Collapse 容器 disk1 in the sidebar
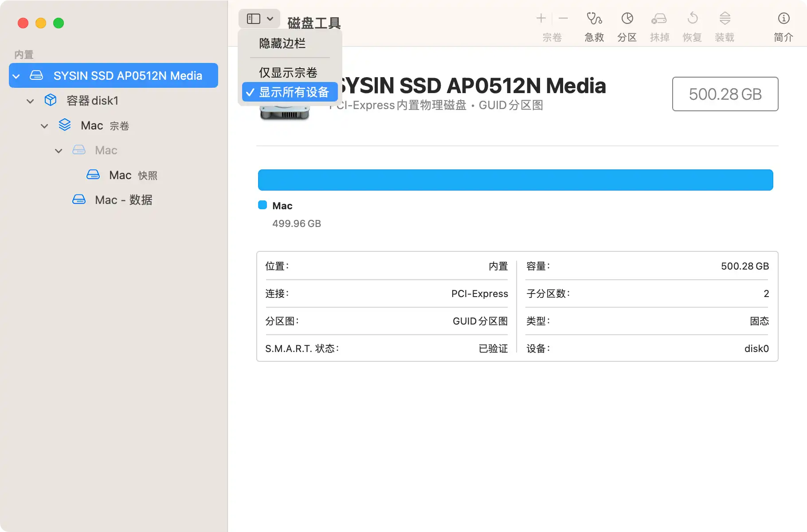This screenshot has height=532, width=807. tap(30, 100)
